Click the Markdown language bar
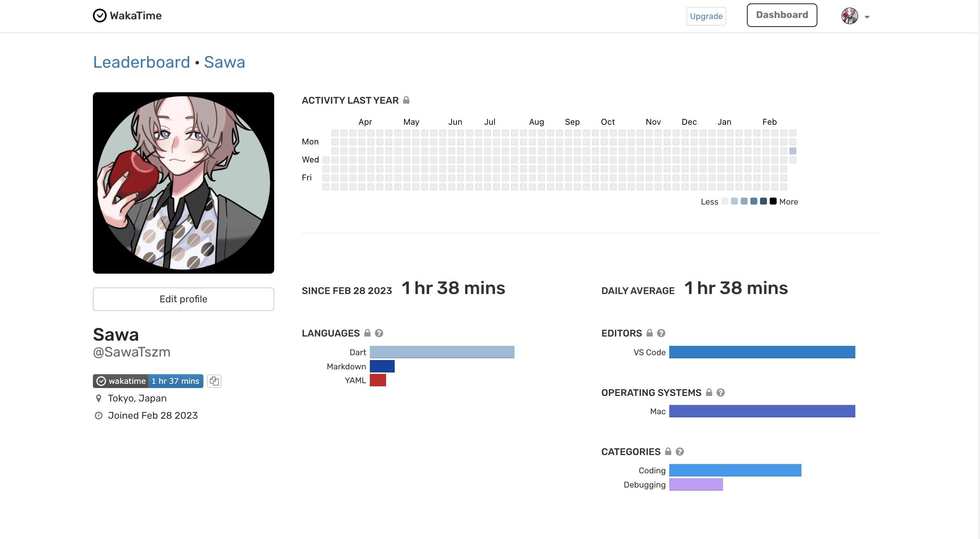This screenshot has width=980, height=539. click(382, 366)
